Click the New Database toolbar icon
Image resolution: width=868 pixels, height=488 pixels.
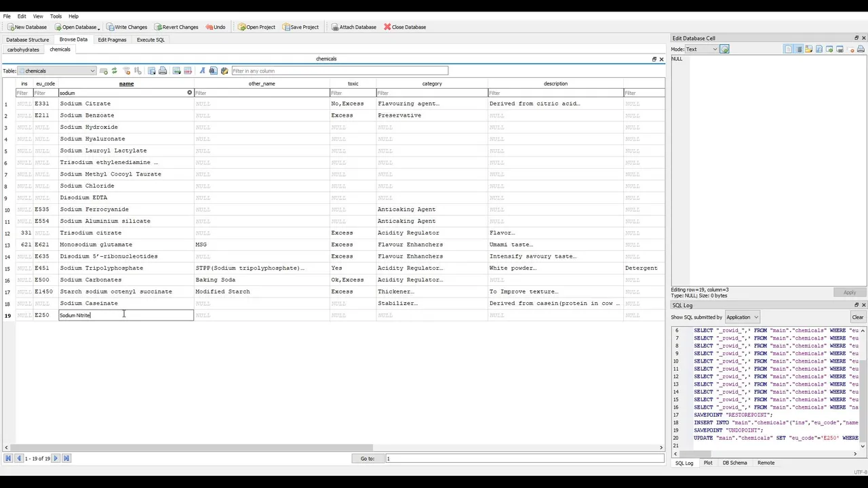[11, 27]
